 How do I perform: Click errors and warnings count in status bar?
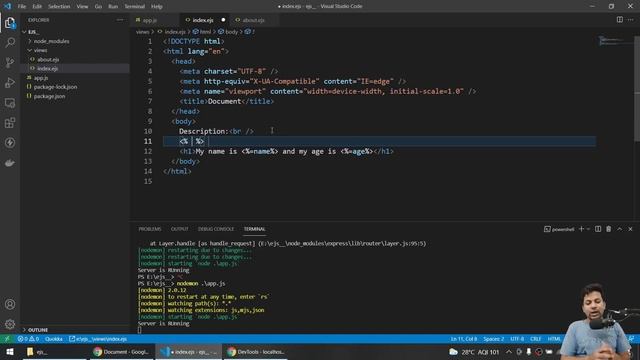tap(28, 339)
